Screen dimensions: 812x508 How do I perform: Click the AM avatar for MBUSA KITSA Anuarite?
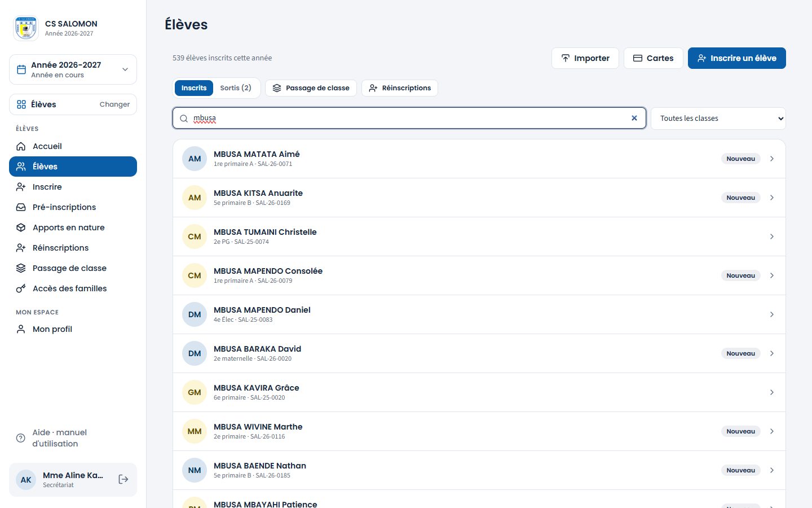pyautogui.click(x=195, y=198)
